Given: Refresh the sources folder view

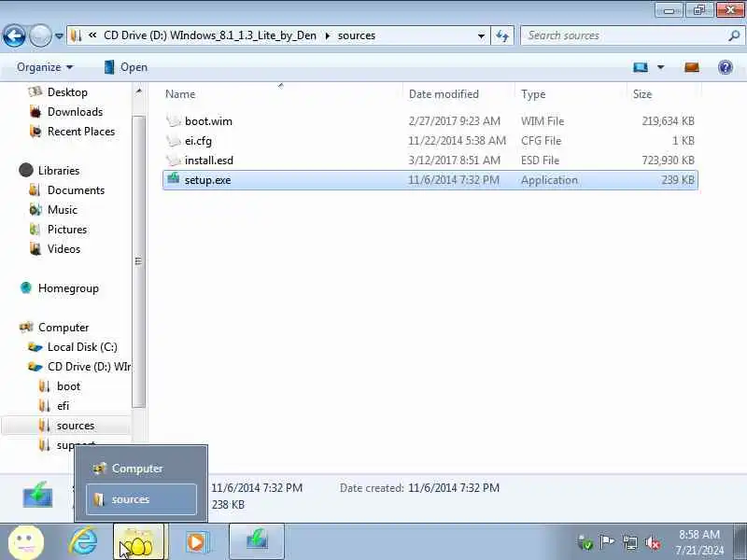Looking at the screenshot, I should tap(502, 35).
